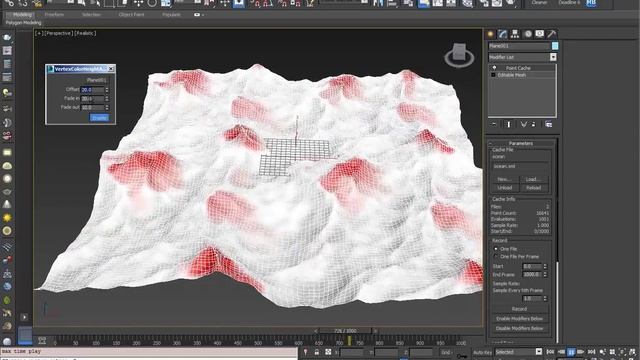This screenshot has height=360, width=640.
Task: Click the Plane001 pick button in dialog
Action: [96, 80]
